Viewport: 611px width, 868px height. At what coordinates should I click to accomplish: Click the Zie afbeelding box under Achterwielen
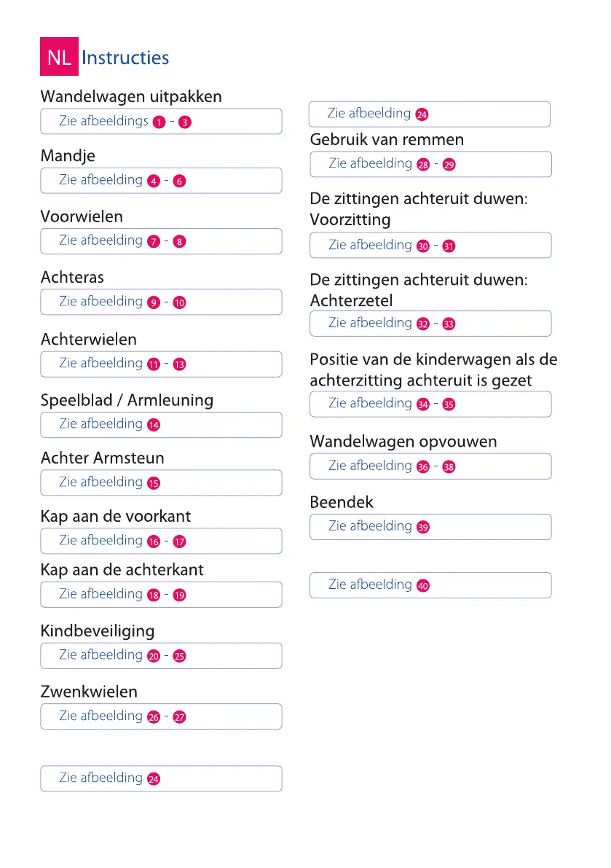161,364
